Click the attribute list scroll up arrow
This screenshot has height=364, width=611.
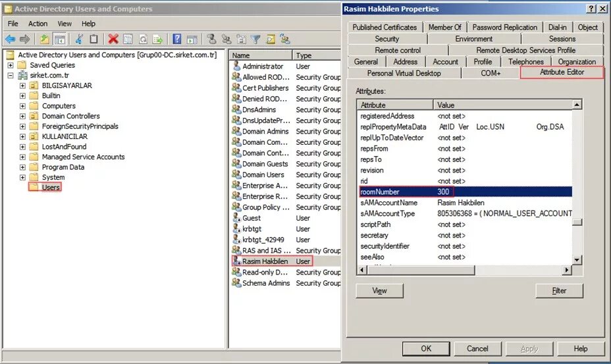(577, 105)
